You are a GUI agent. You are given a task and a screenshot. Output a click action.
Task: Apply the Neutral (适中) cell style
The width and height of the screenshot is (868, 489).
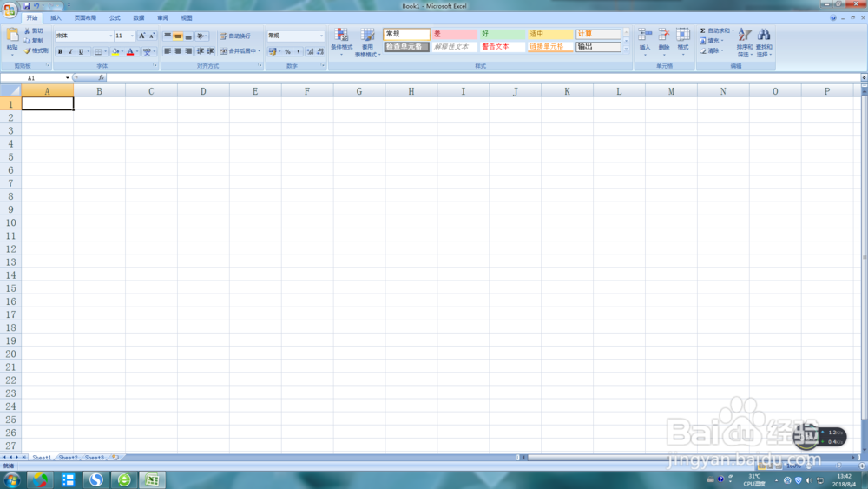point(550,35)
